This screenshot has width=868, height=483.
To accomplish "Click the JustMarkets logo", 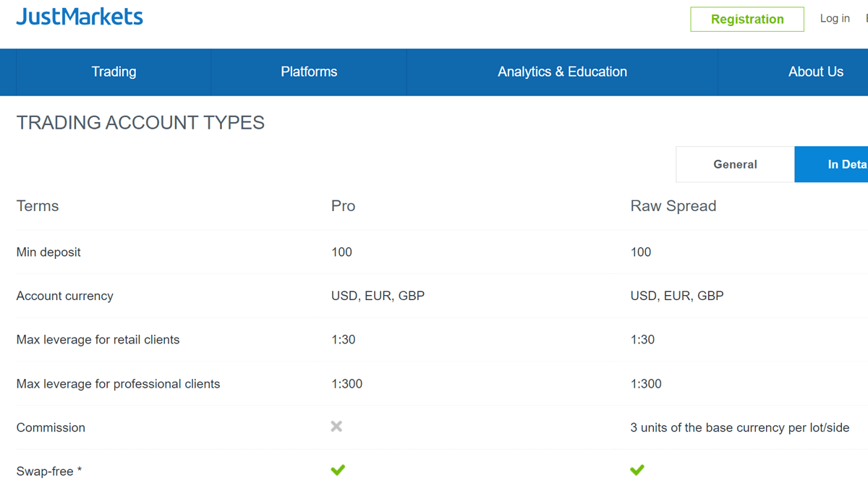I will pos(80,17).
